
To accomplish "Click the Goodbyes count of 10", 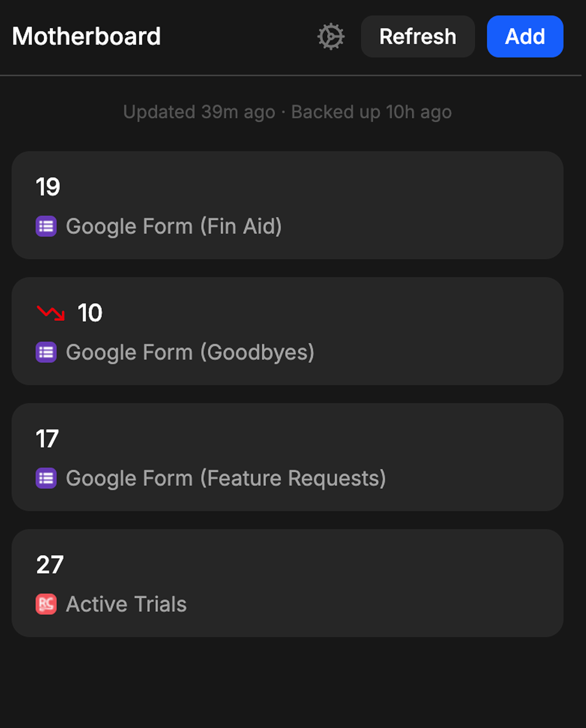I will (90, 313).
